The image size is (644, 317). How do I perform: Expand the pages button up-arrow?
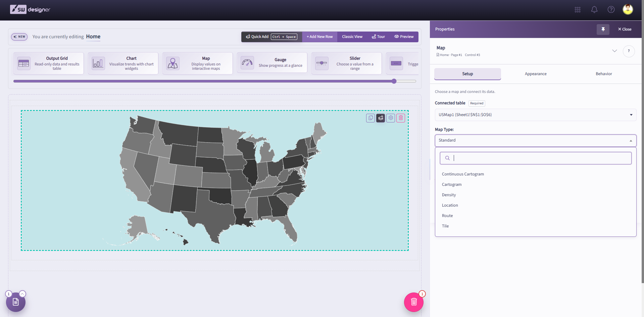pos(22,294)
